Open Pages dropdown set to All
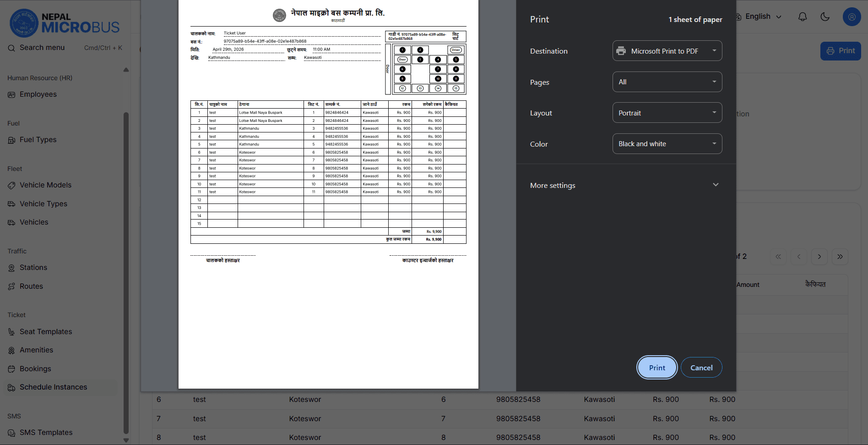Image resolution: width=868 pixels, height=445 pixels. [x=667, y=82]
